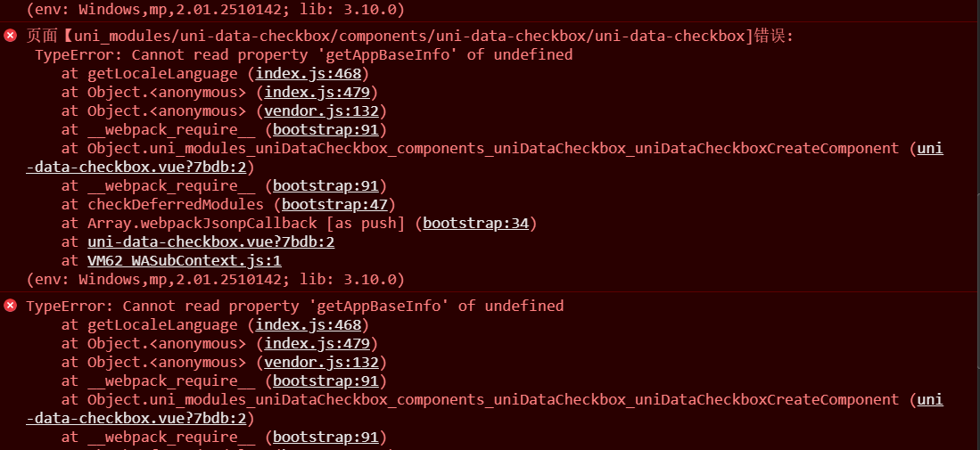This screenshot has height=450, width=980.
Task: Open bootstrap:47 link beside checkDeferredModules
Action: tap(335, 204)
